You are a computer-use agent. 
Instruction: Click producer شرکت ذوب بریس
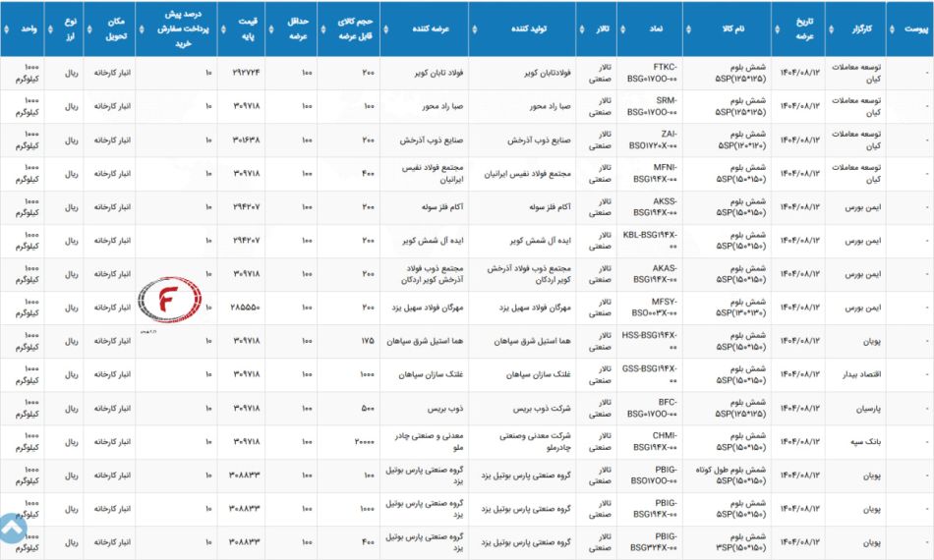[542, 409]
